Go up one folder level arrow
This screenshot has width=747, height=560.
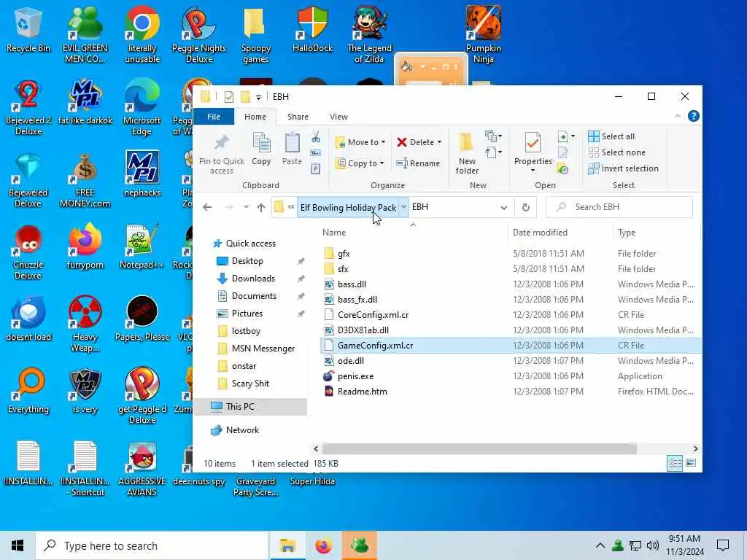click(261, 207)
